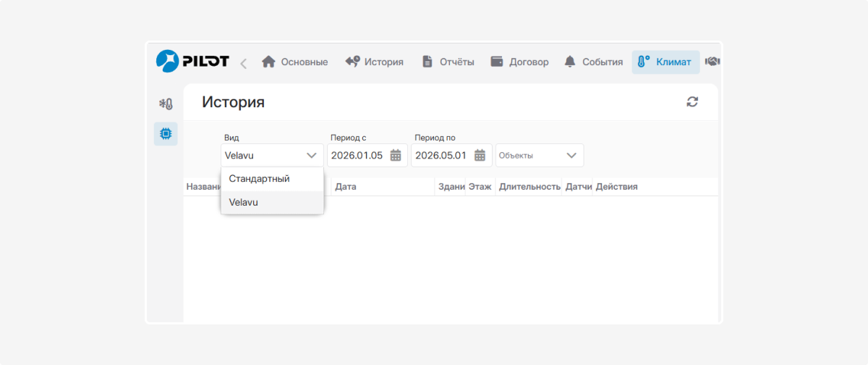Open the Основные tab
The image size is (868, 365).
coord(294,62)
